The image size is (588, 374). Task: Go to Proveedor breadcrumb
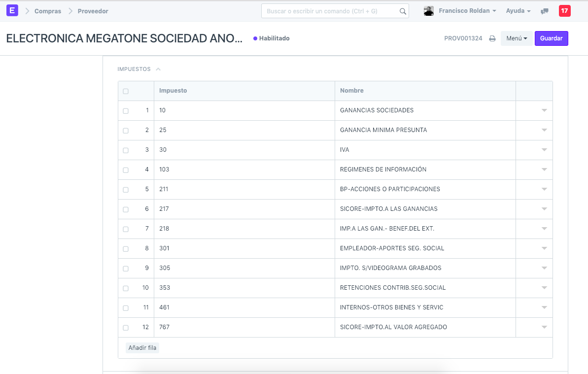93,11
